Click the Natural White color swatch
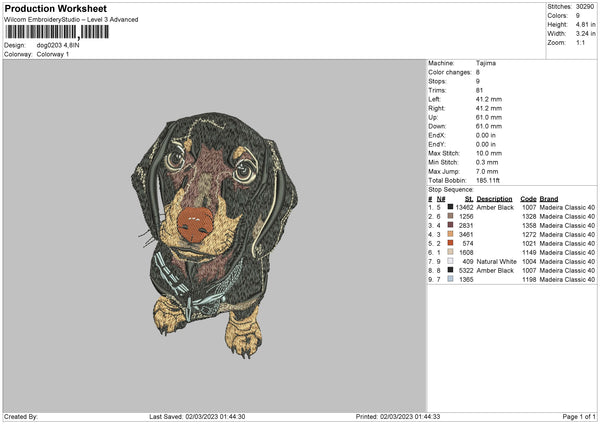The image size is (600, 424). 450,261
